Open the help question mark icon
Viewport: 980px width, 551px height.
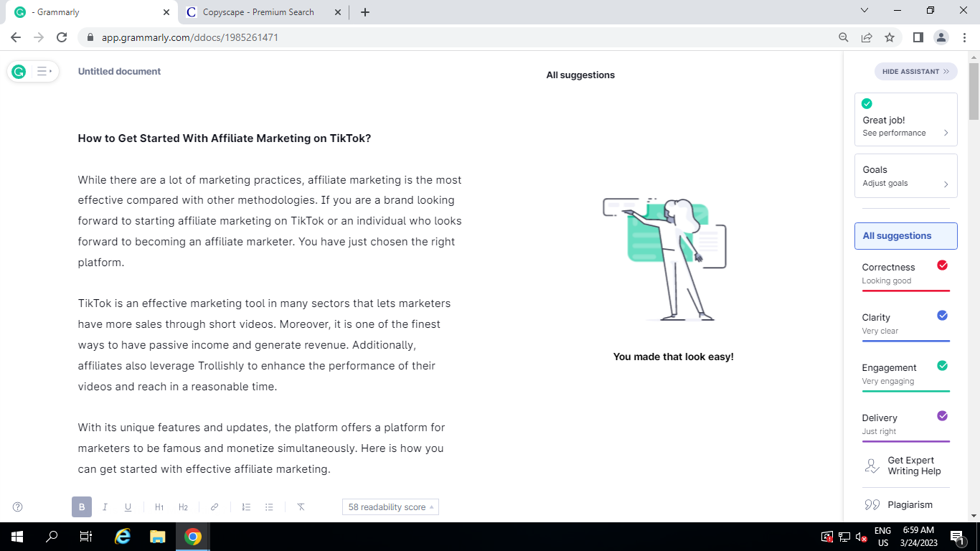pos(18,507)
